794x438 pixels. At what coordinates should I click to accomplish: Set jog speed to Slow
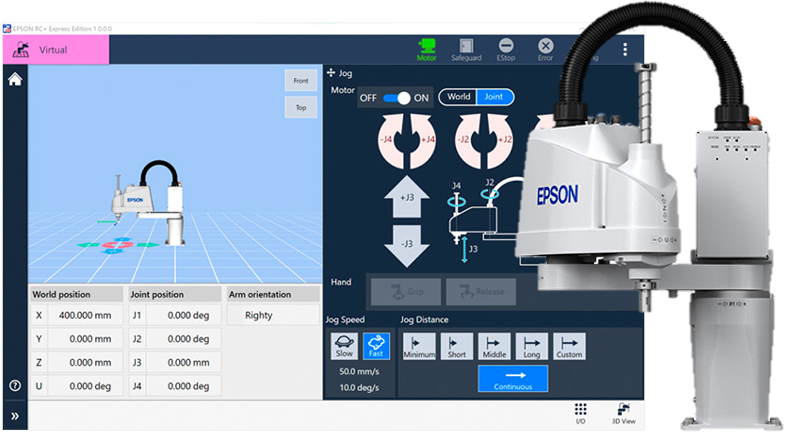[343, 346]
